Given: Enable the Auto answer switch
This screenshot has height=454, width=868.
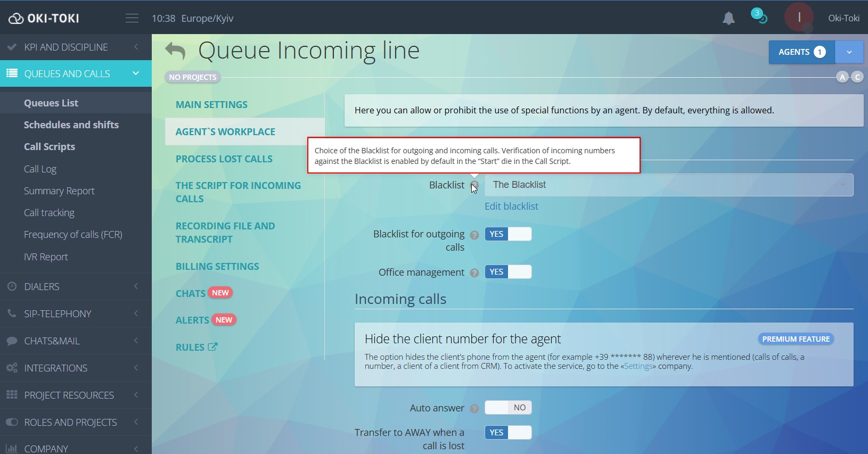Looking at the screenshot, I should (x=508, y=408).
